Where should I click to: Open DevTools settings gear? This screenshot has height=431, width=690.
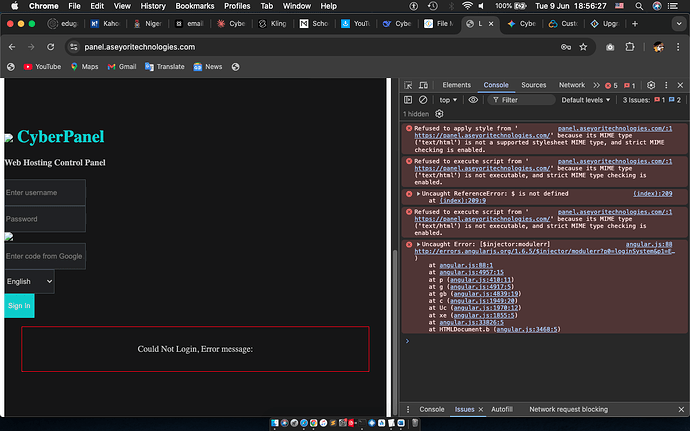pos(651,85)
